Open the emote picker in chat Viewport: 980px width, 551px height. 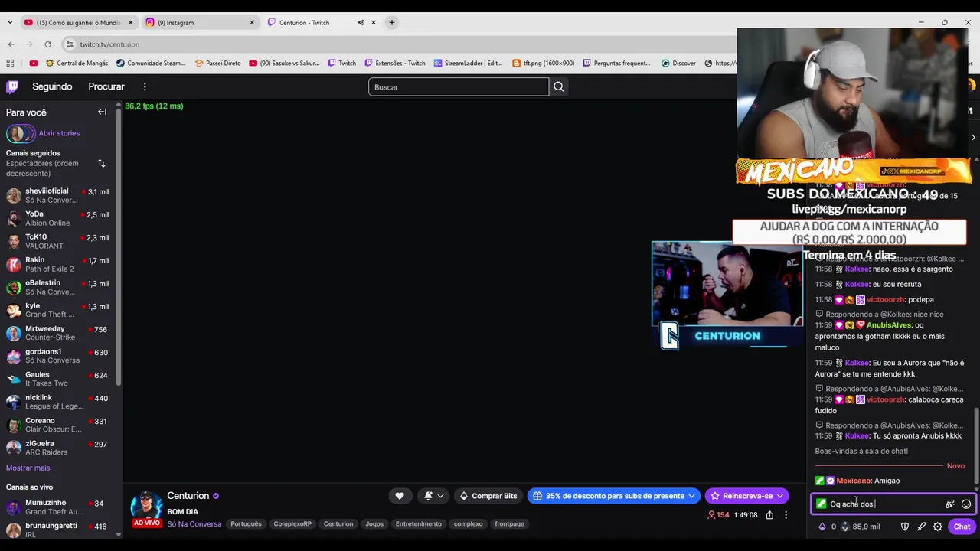(x=966, y=504)
